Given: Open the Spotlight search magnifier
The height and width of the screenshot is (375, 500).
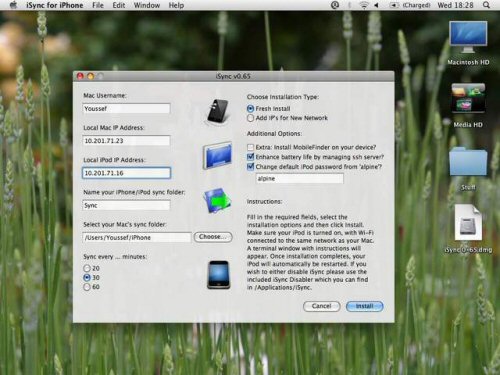Looking at the screenshot, I should coord(486,5).
